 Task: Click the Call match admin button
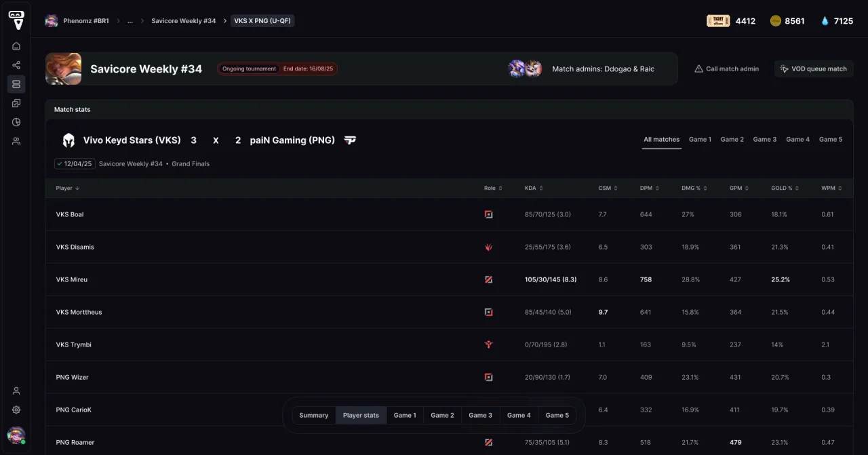(x=726, y=68)
